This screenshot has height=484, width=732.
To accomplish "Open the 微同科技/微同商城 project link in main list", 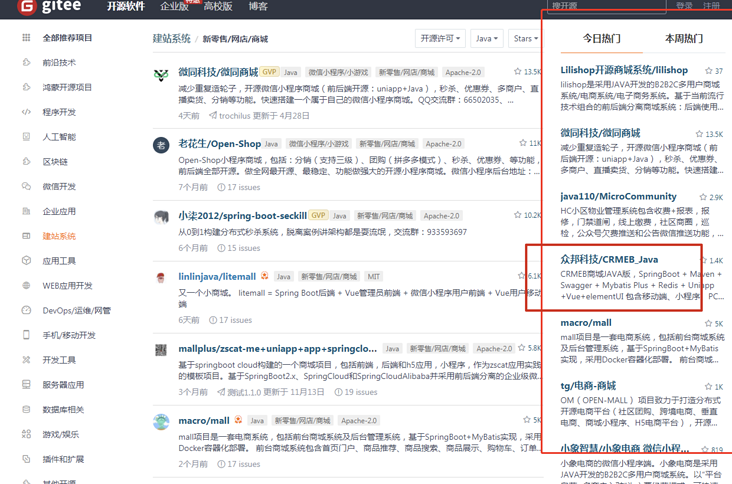I will click(218, 72).
